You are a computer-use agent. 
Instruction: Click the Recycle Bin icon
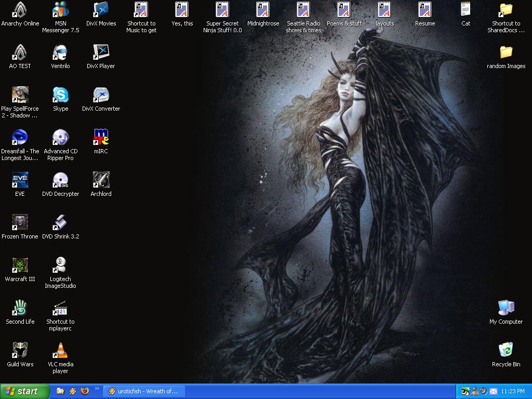506,351
